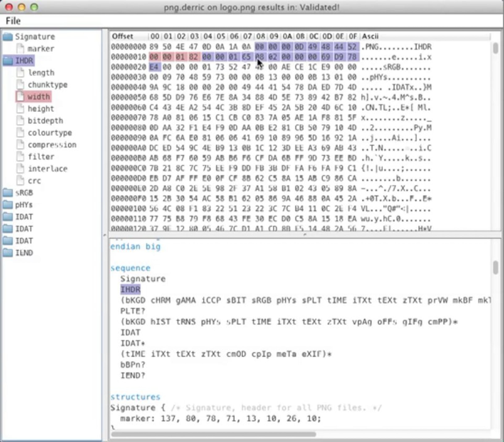The height and width of the screenshot is (442, 504).
Task: Click the length file icon
Action: (20, 73)
